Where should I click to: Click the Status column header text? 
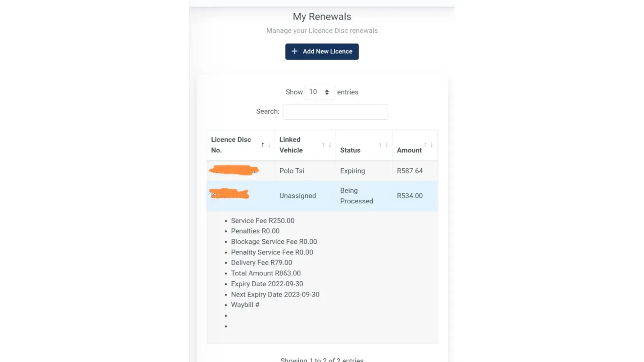pyautogui.click(x=350, y=150)
